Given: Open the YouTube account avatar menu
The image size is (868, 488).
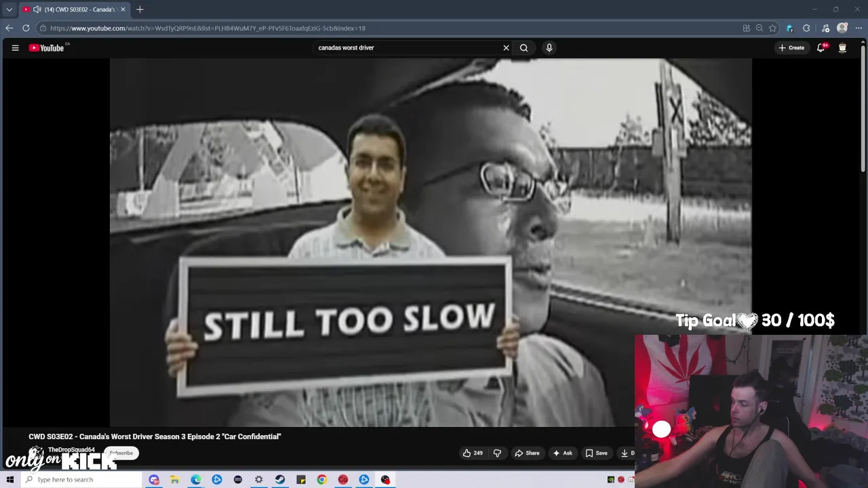Looking at the screenshot, I should (842, 47).
